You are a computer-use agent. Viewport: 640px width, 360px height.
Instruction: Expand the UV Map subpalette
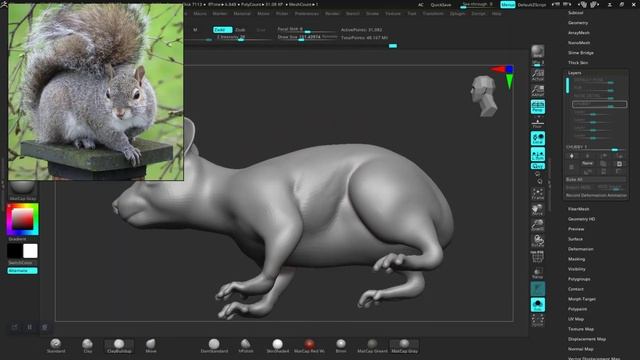click(x=576, y=319)
